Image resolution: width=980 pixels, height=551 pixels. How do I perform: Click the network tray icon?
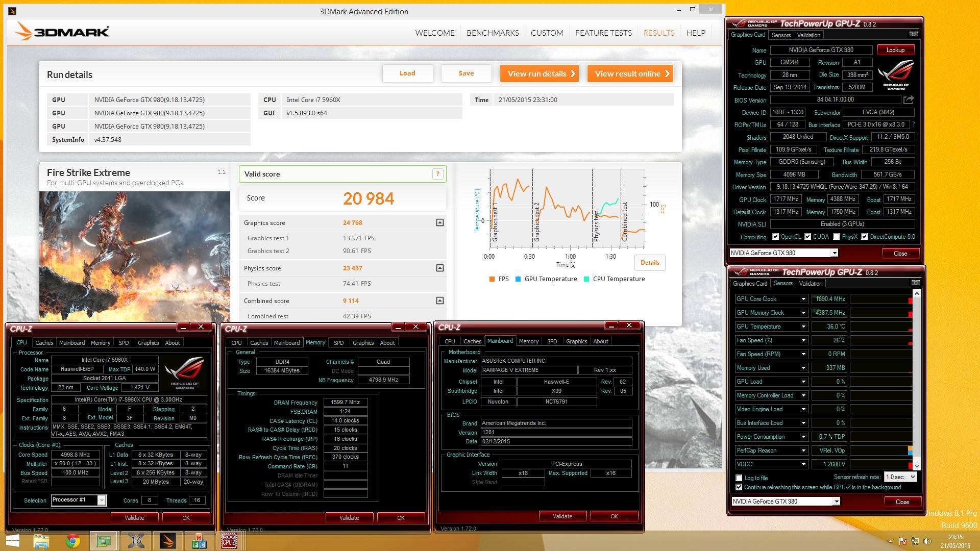click(x=915, y=541)
